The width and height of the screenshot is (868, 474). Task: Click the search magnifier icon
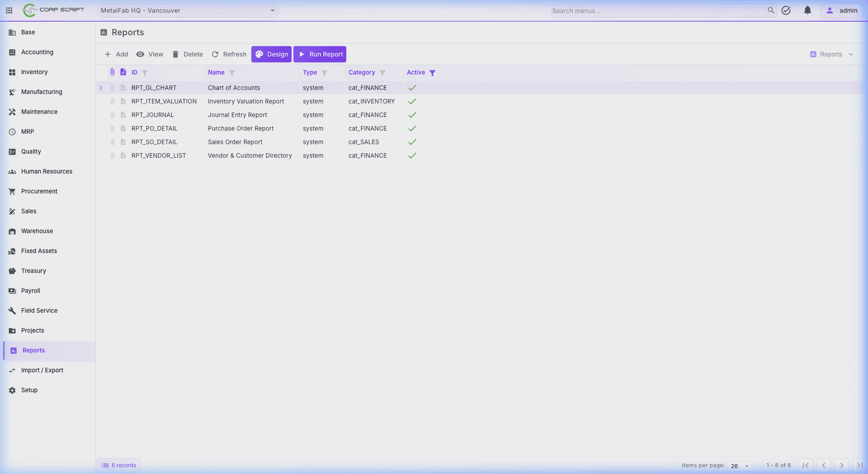(x=771, y=10)
